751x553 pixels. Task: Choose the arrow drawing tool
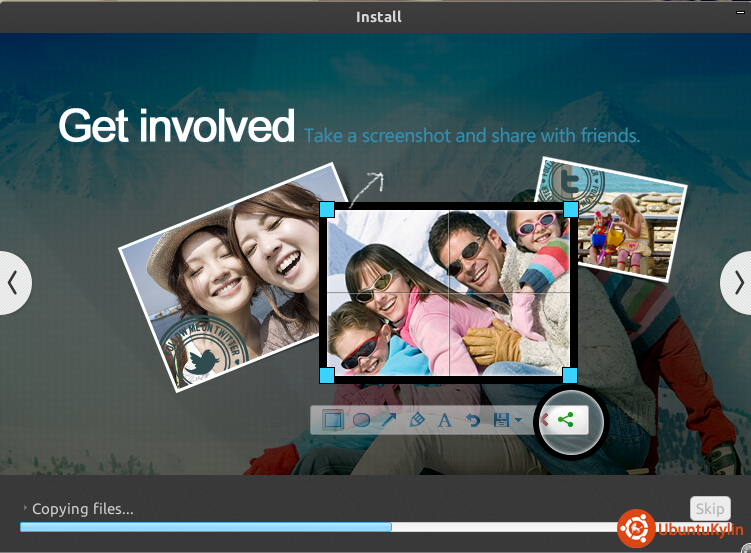[389, 420]
